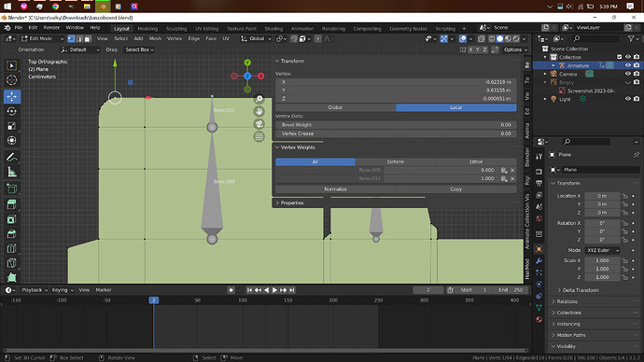
Task: Enable Solid viewport shading
Action: point(500,38)
